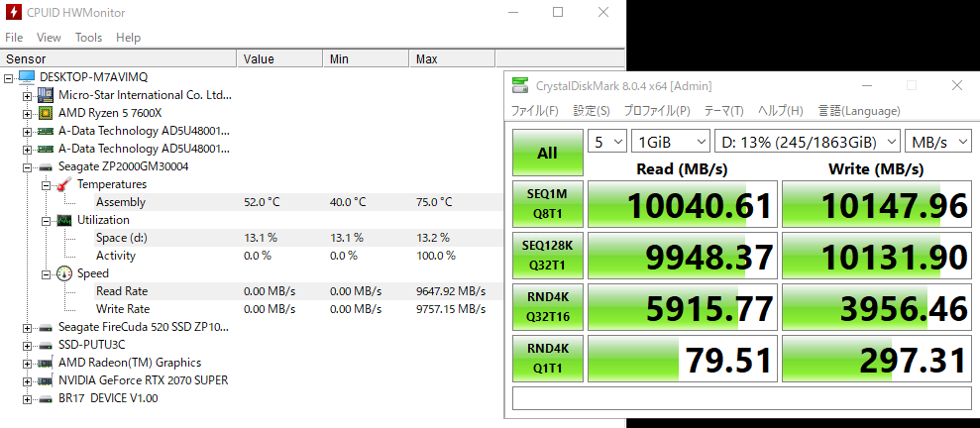980x428 pixels.
Task: Open the test count dropdown showing 5
Action: click(x=606, y=142)
